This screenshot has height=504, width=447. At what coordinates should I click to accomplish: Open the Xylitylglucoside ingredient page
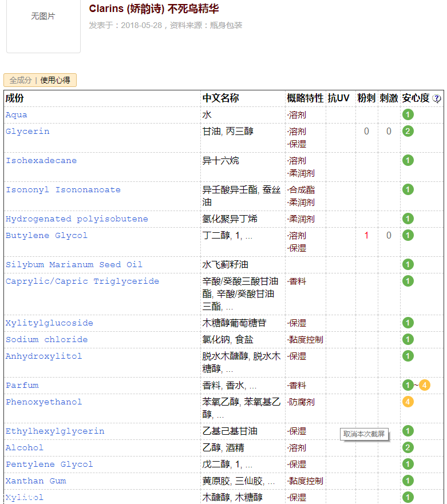(x=49, y=323)
